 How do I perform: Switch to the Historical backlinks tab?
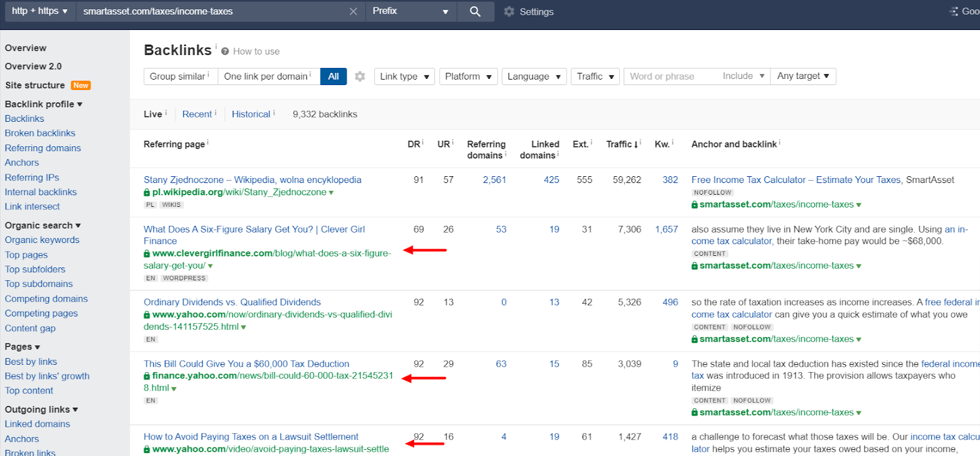[251, 114]
